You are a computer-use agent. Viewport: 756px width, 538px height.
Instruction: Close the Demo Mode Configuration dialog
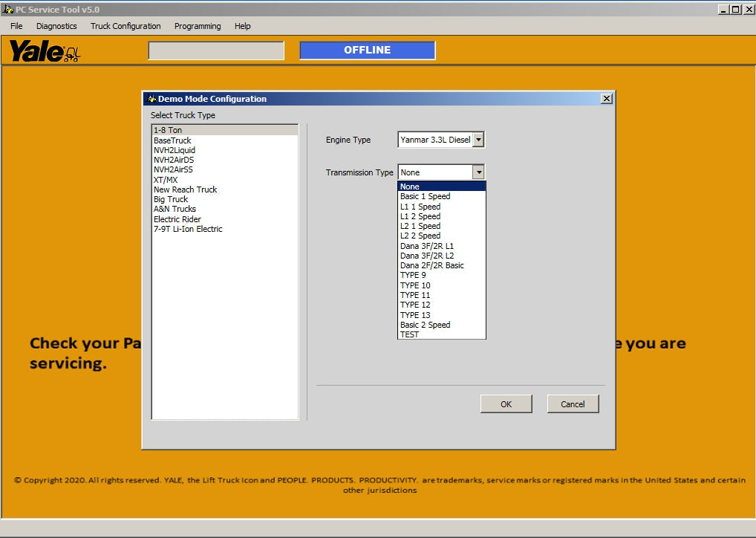[x=606, y=99]
